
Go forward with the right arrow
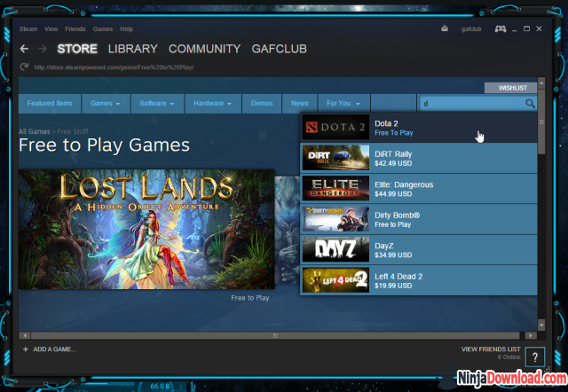pyautogui.click(x=43, y=49)
